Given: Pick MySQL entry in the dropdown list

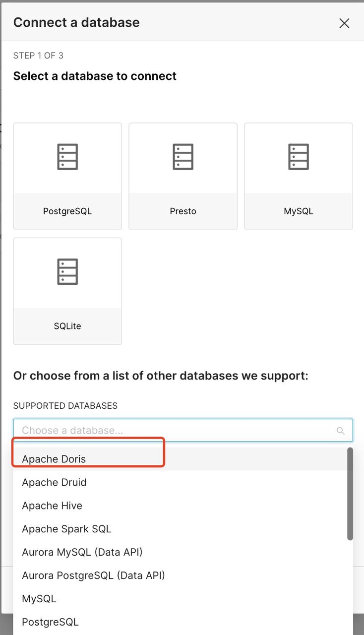Looking at the screenshot, I should 39,599.
